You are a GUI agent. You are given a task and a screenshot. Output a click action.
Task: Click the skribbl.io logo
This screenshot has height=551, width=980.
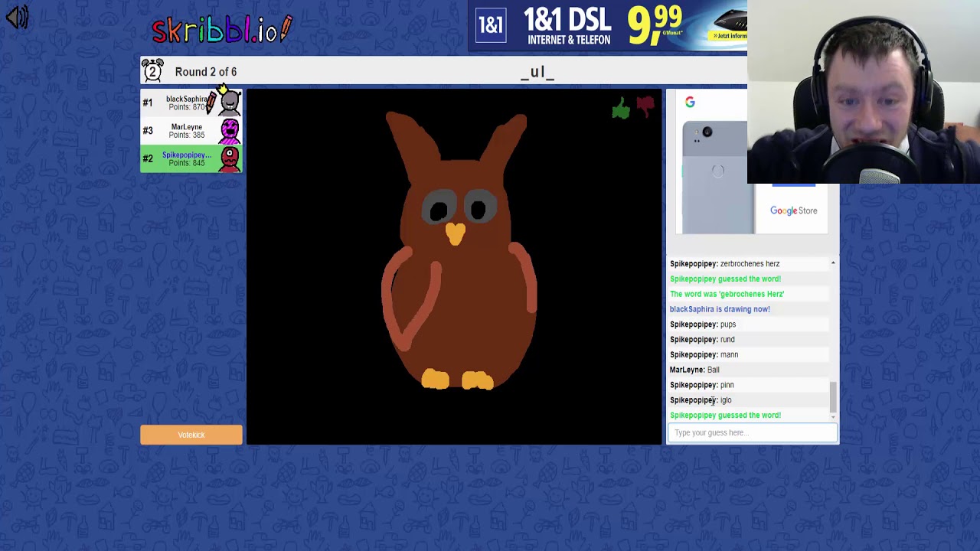(x=222, y=29)
